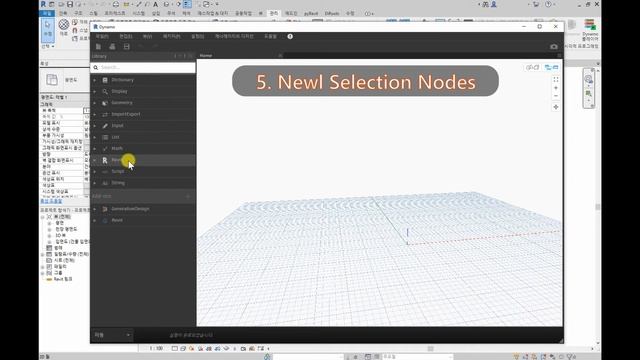
Task: Click the Display category magnifier icon
Action: pos(105,91)
